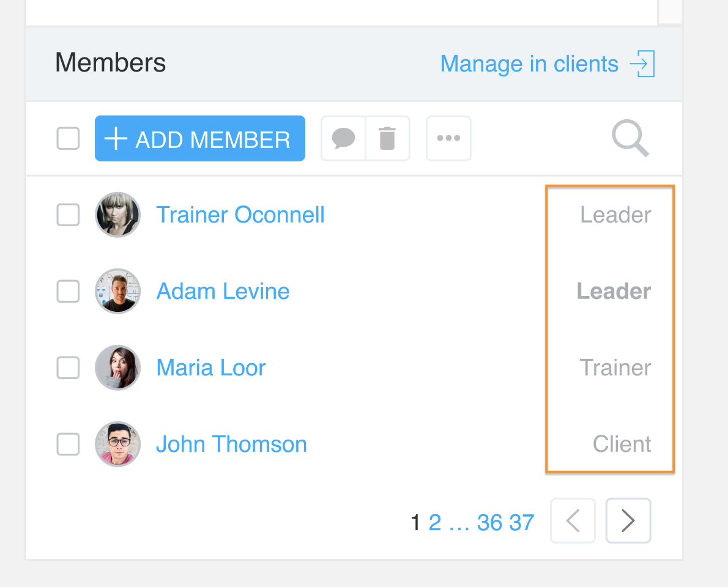
Task: Click the arrow icon beside Manage in clients
Action: coord(642,64)
